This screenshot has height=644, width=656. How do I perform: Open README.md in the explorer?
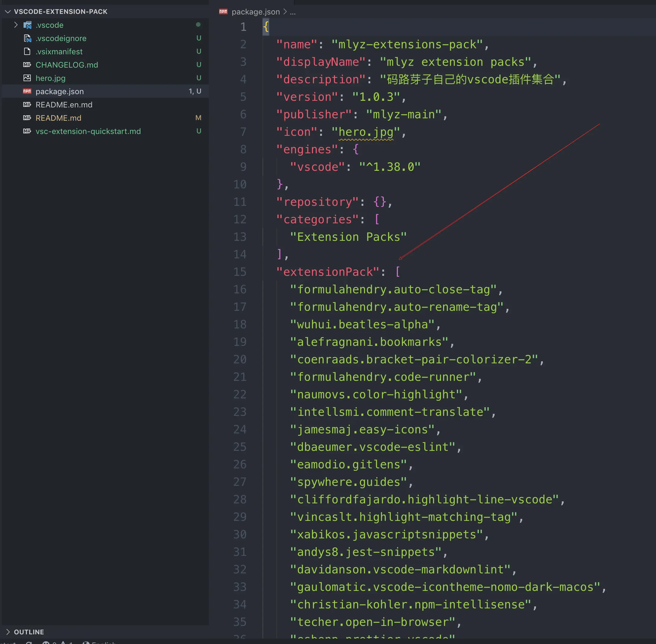pos(58,118)
